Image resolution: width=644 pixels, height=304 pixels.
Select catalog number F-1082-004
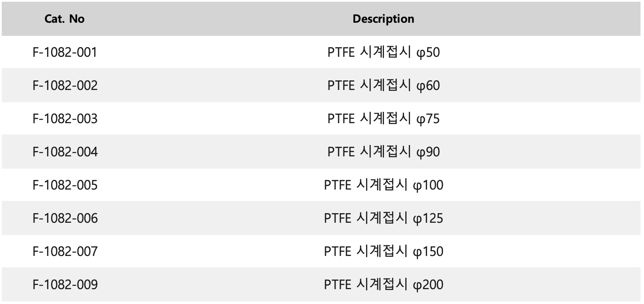coord(65,152)
